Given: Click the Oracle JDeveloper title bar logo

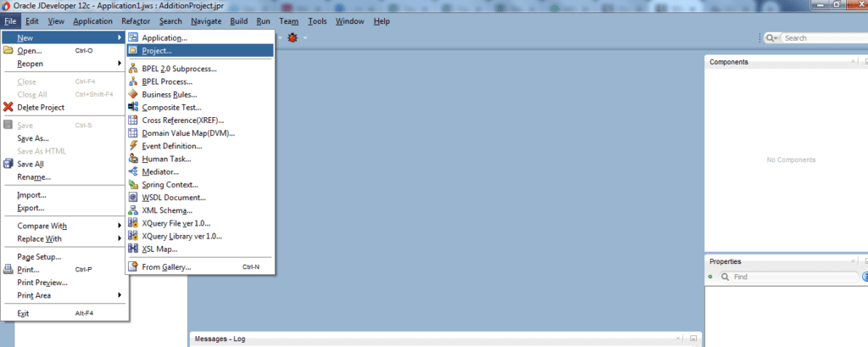Looking at the screenshot, I should click(x=6, y=6).
